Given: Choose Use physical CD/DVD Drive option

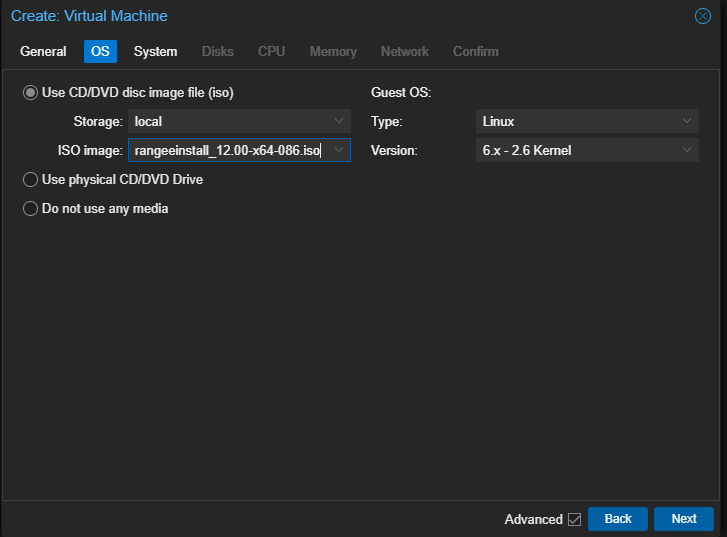Looking at the screenshot, I should (30, 180).
